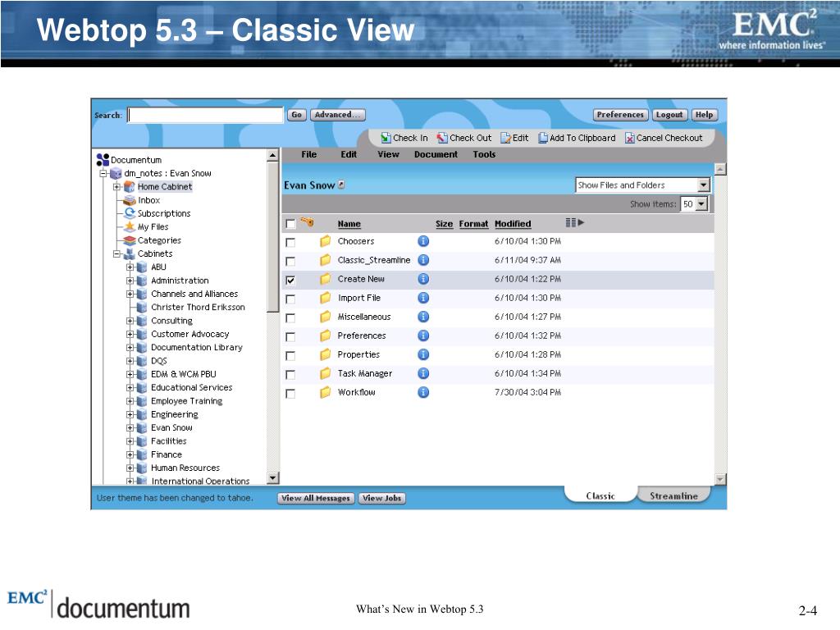Expand the Administration cabinet
Image resolution: width=840 pixels, height=630 pixels.
click(130, 281)
